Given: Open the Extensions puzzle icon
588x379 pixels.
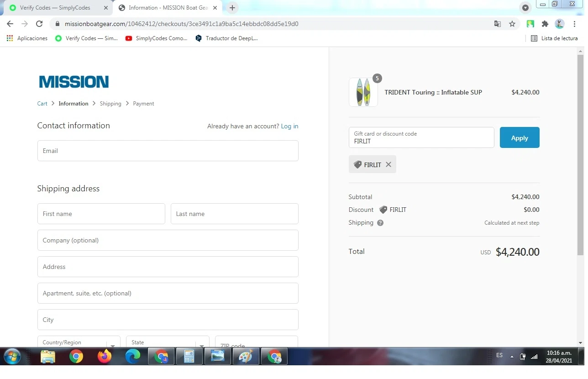Looking at the screenshot, I should 545,24.
